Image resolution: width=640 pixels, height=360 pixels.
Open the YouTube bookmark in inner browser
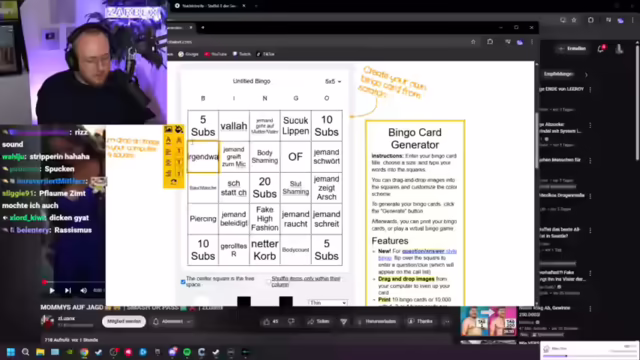tap(216, 54)
